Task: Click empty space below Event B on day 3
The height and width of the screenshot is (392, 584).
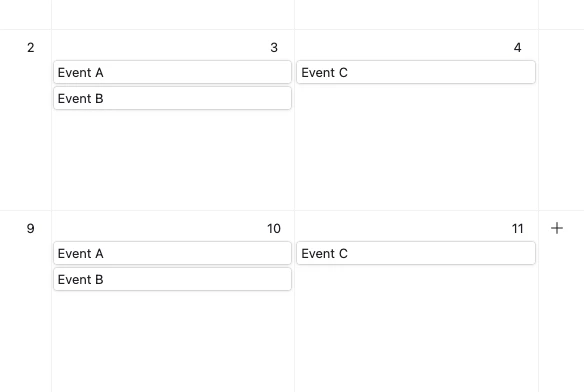Action: click(x=172, y=160)
